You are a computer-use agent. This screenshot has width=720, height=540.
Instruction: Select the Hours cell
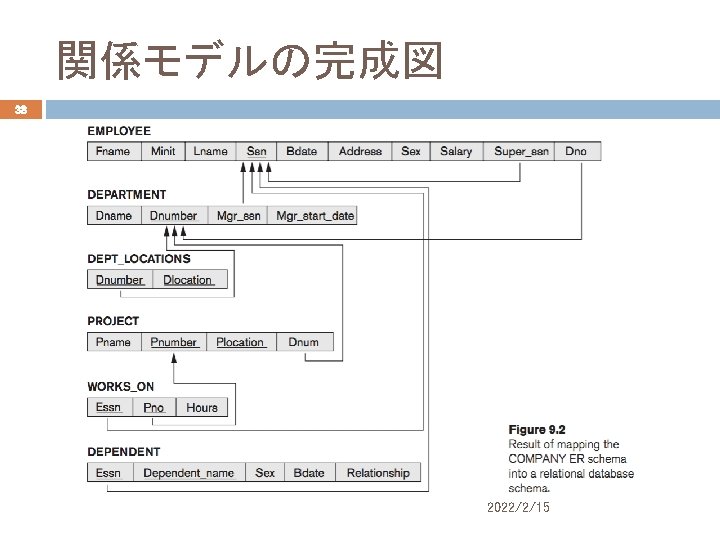[x=202, y=407]
